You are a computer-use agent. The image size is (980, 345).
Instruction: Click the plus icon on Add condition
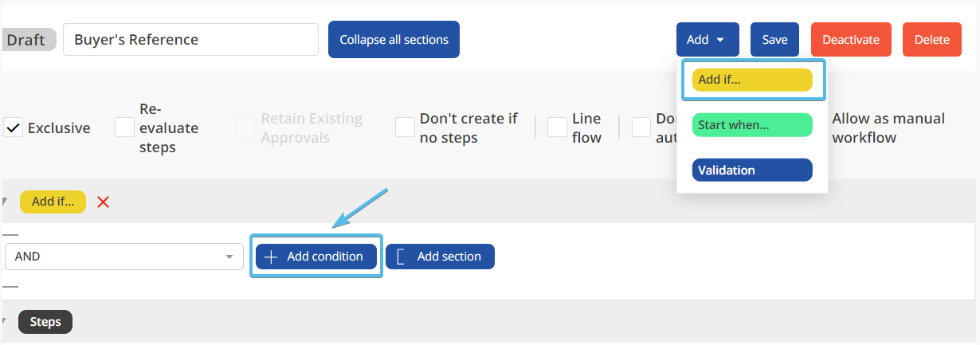coord(271,257)
